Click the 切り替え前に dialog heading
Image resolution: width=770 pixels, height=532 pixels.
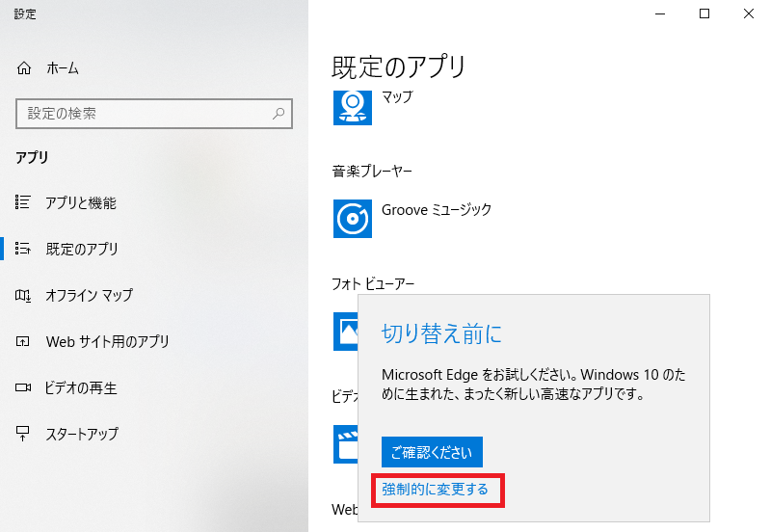click(x=441, y=333)
